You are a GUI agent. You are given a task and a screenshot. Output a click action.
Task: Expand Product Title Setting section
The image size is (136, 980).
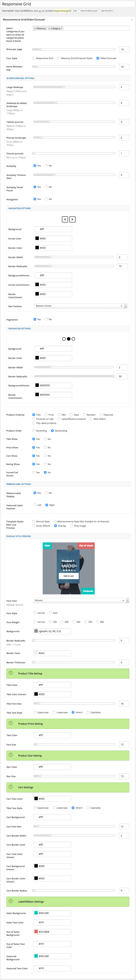coord(68,673)
